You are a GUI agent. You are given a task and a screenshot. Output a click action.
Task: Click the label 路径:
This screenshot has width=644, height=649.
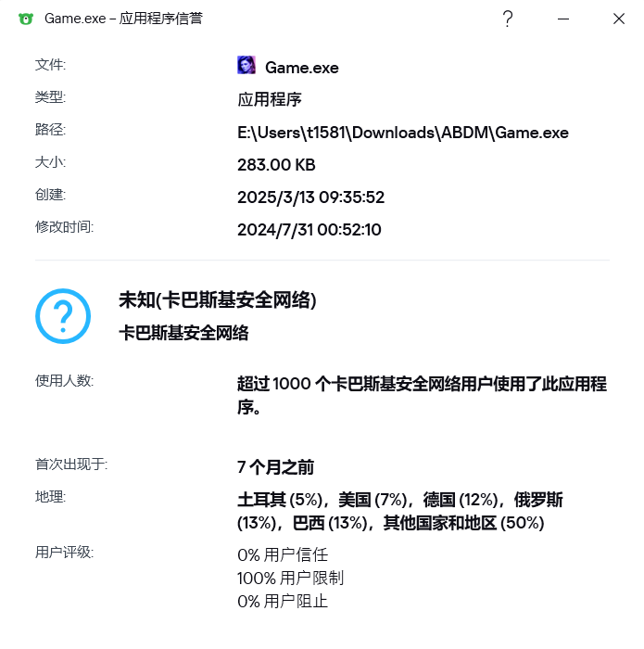click(x=50, y=130)
